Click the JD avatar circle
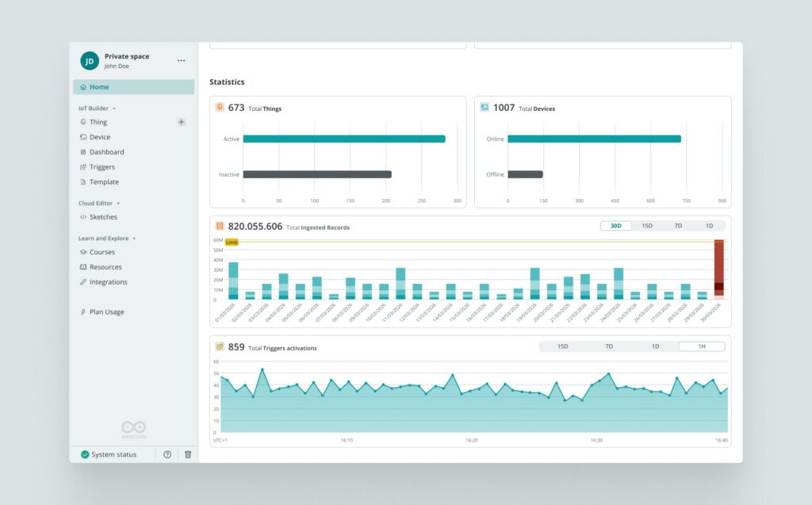The width and height of the screenshot is (812, 505). (90, 60)
